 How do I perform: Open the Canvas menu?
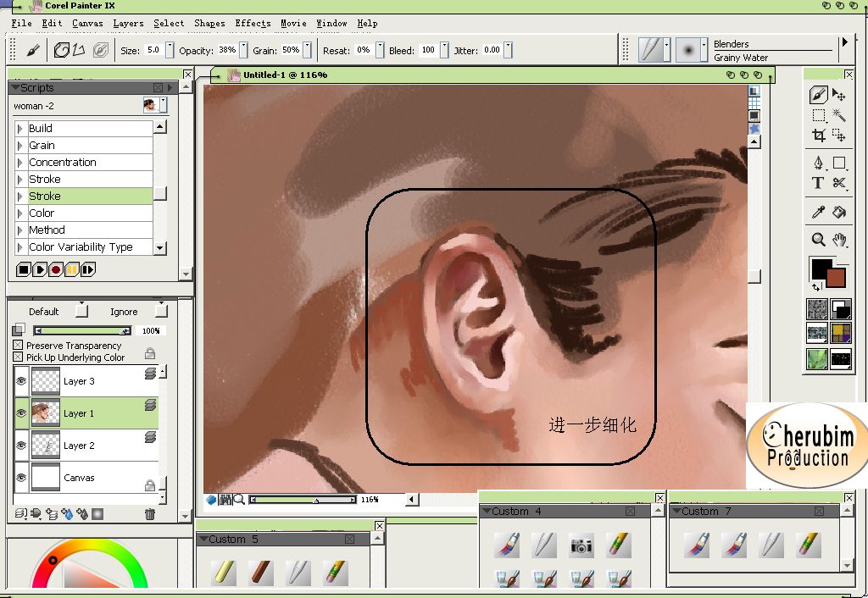tap(87, 23)
